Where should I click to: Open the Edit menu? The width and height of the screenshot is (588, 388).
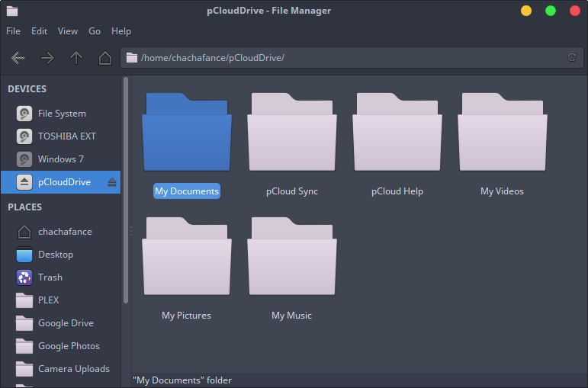coord(40,31)
